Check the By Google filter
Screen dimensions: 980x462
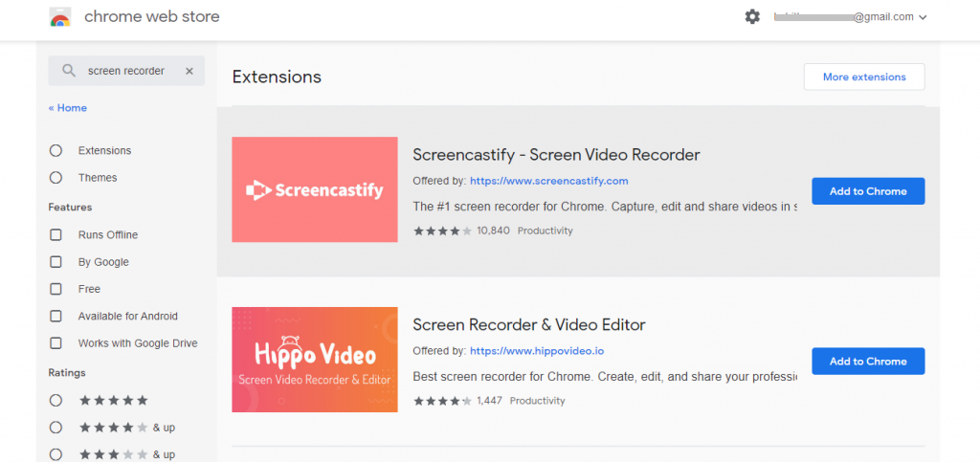point(56,262)
